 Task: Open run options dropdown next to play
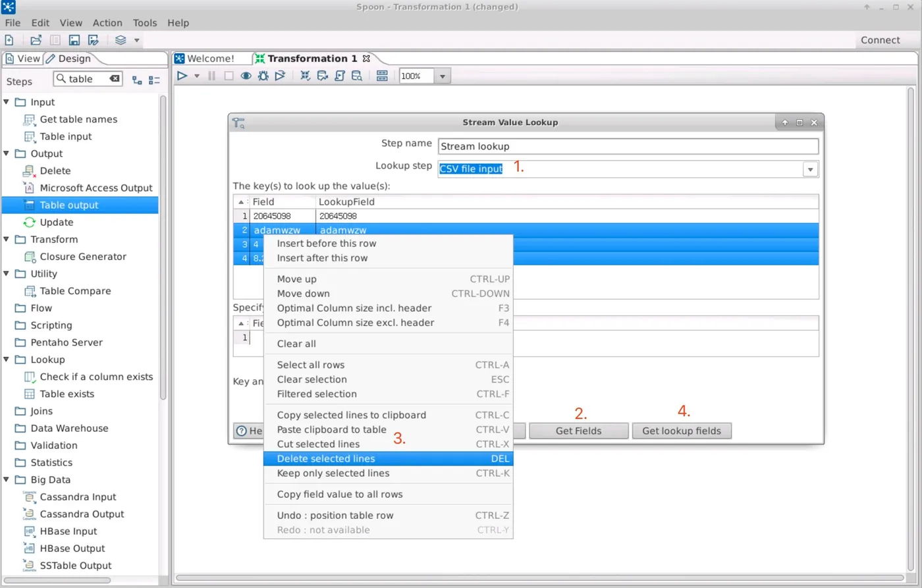point(196,76)
